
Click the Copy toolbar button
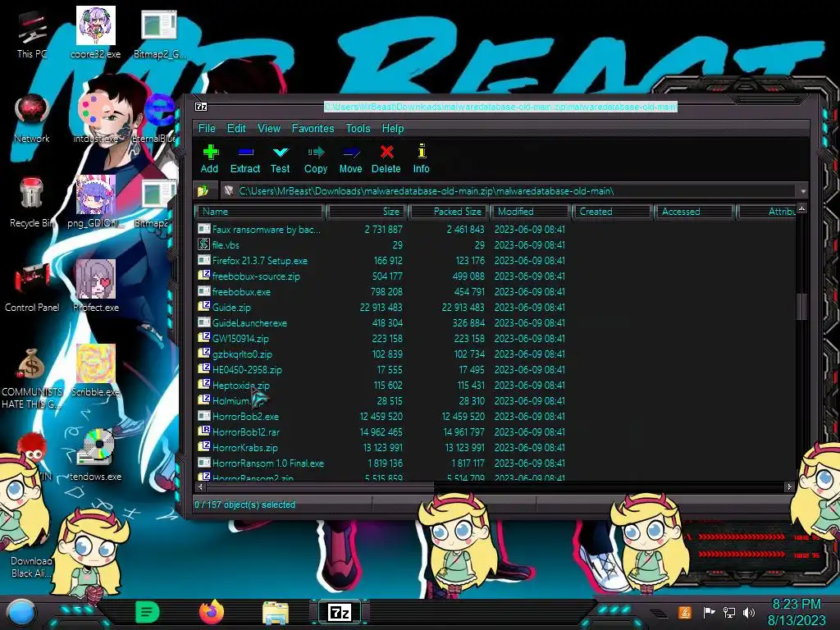[x=316, y=158]
